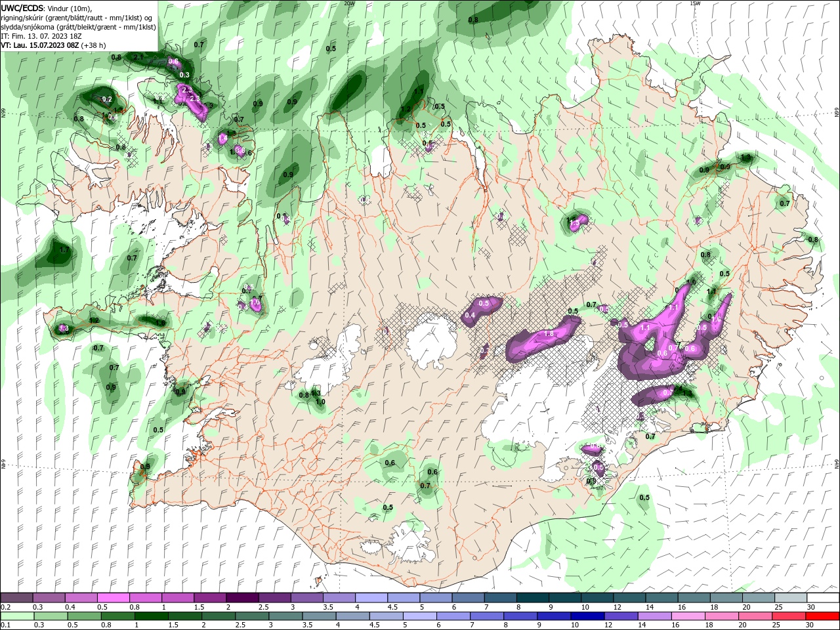
Task: Select the 'rigning/skúrir' description line
Action: pyautogui.click(x=77, y=18)
